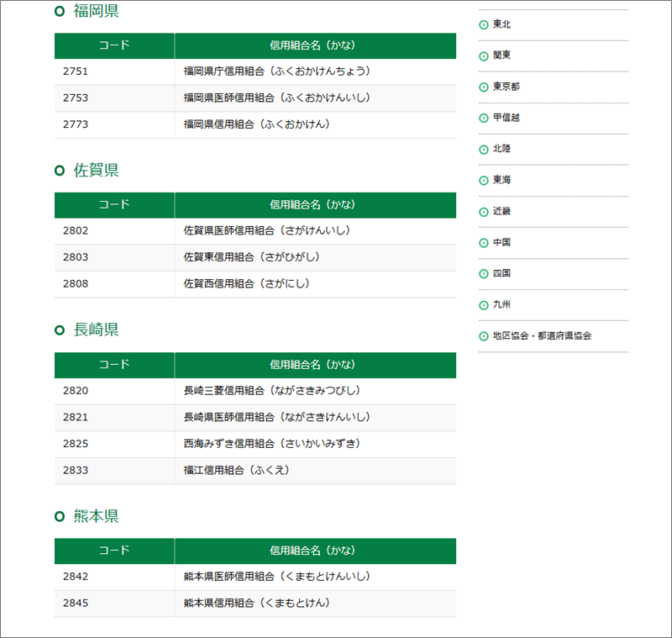Open the 地区協会・都道府県協会 link
672x638 pixels.
[x=542, y=335]
